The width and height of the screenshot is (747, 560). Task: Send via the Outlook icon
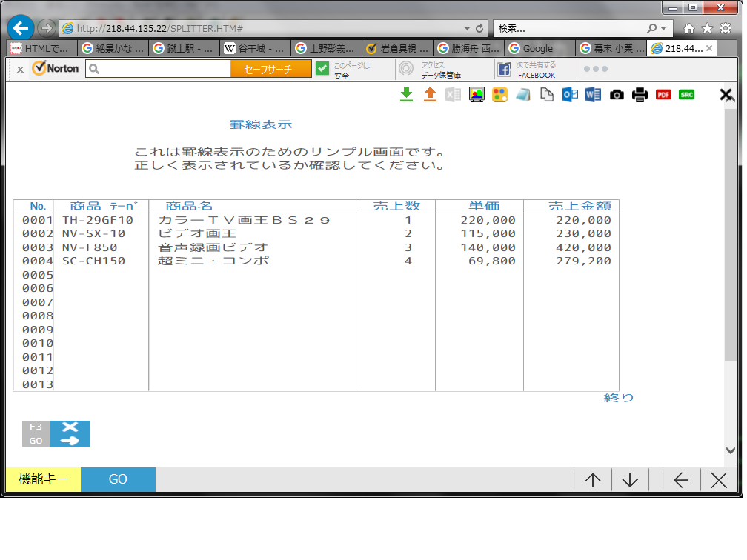coord(570,95)
